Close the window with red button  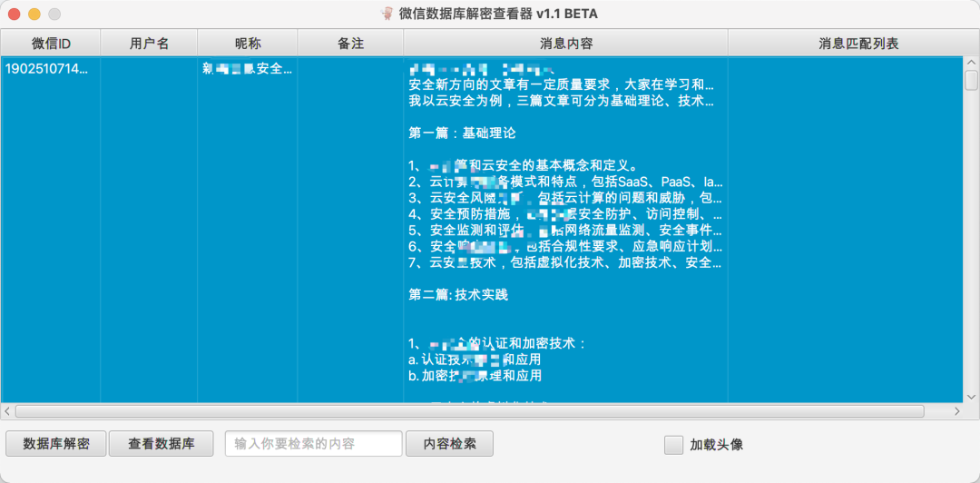pyautogui.click(x=14, y=14)
